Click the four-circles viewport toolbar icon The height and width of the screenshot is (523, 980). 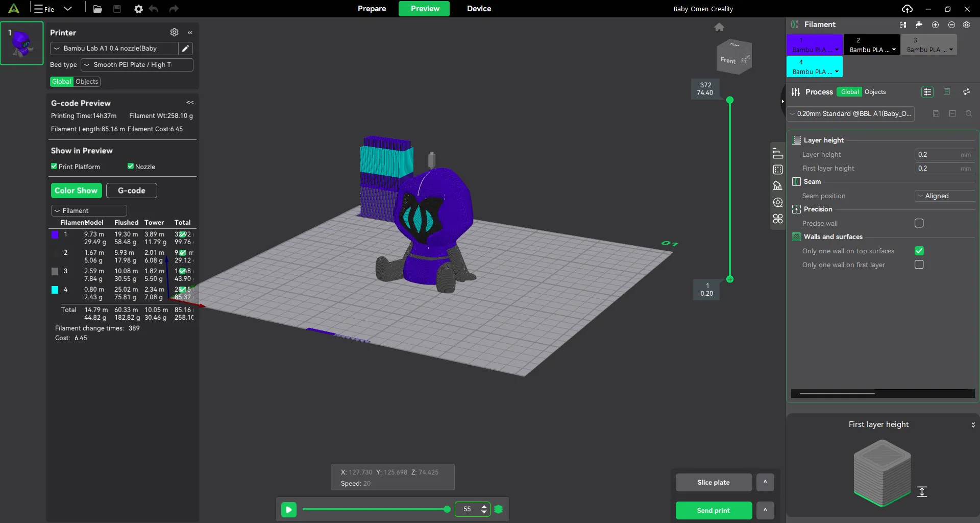click(778, 219)
